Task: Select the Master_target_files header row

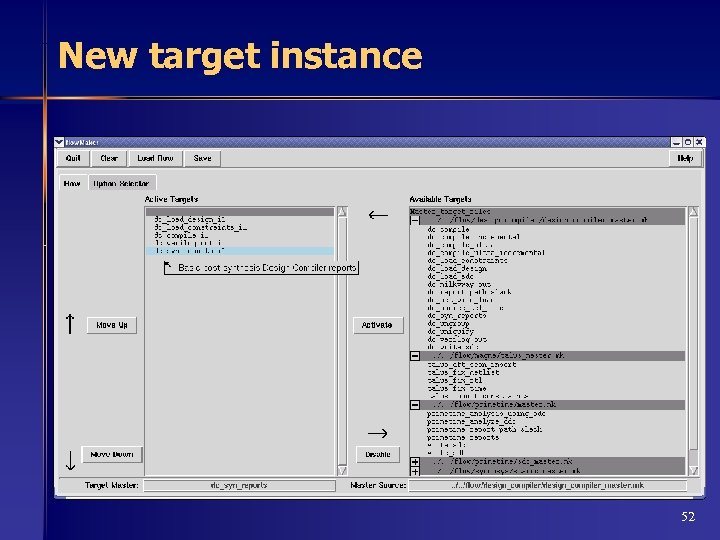Action: point(547,212)
